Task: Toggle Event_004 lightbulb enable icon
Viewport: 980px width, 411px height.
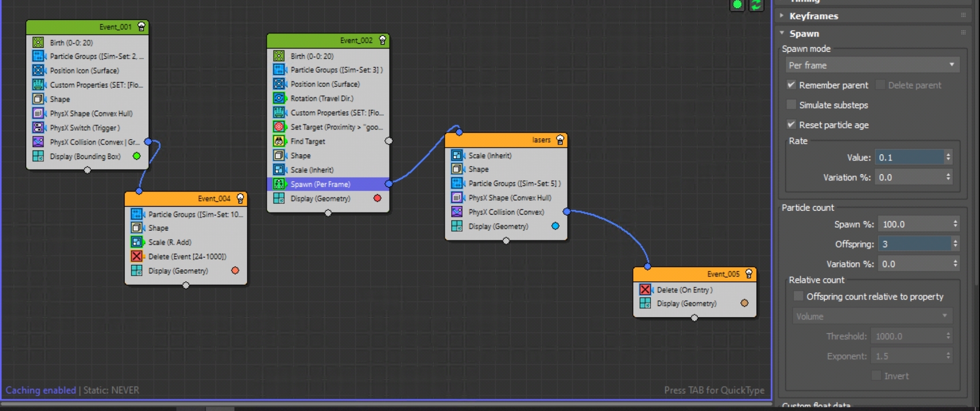Action: [x=240, y=199]
